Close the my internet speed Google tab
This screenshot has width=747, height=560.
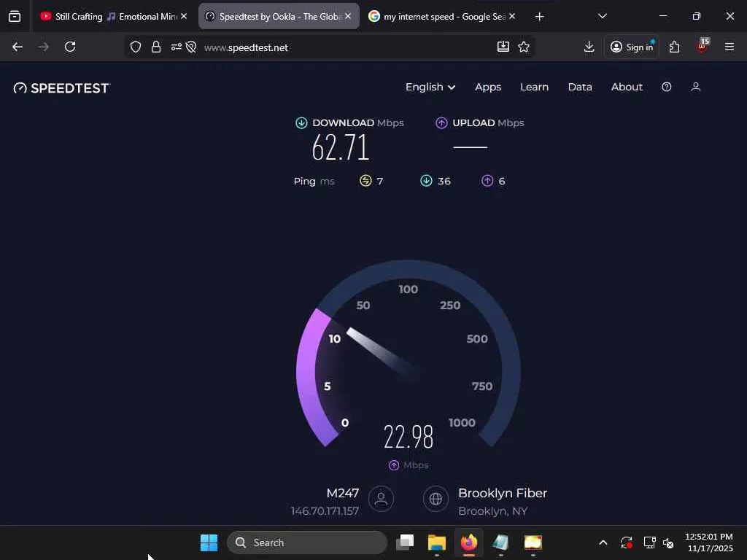coord(512,16)
